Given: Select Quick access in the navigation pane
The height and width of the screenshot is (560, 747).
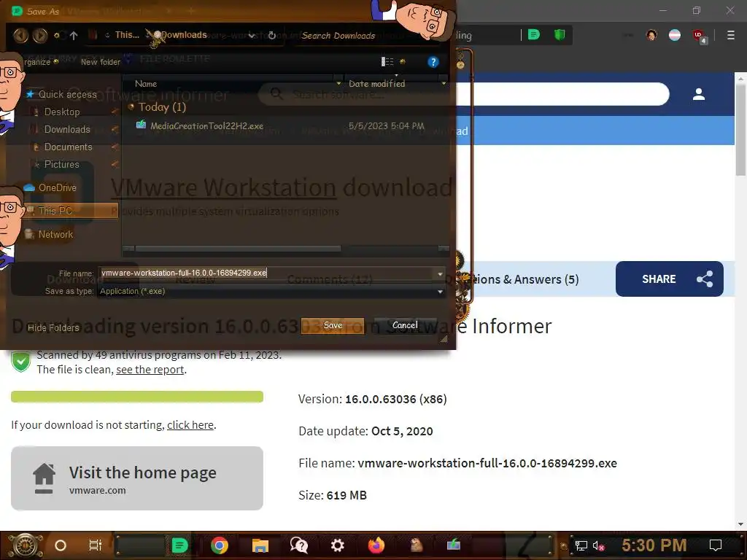Looking at the screenshot, I should tap(67, 94).
